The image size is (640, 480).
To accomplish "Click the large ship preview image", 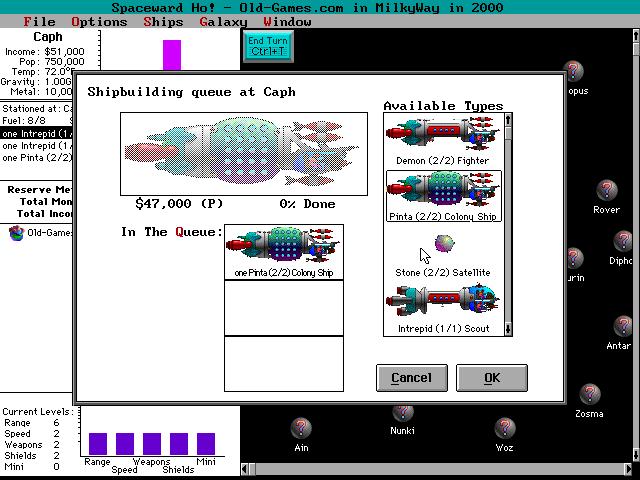I will click(244, 154).
